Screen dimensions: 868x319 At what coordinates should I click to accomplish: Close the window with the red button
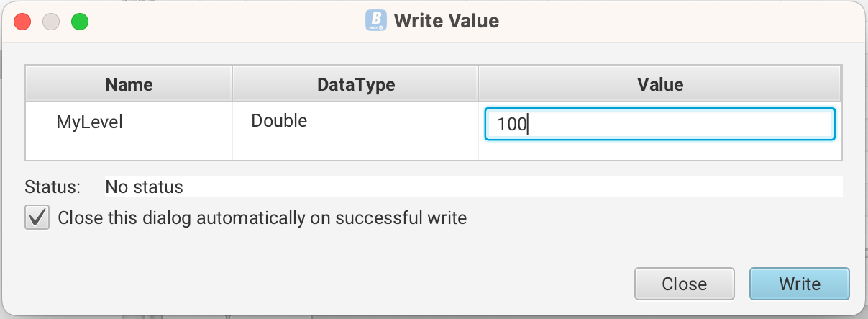coord(22,22)
